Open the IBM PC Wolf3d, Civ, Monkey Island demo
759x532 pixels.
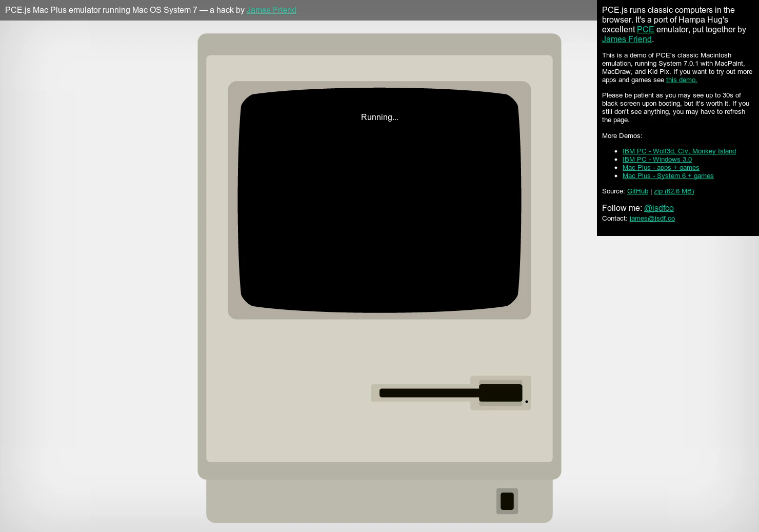[x=679, y=151]
